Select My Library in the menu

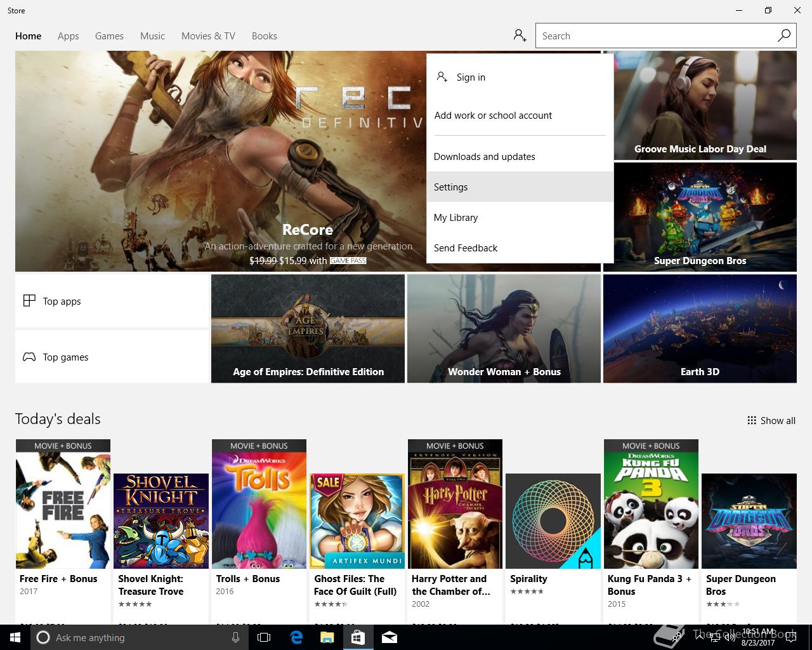click(520, 217)
